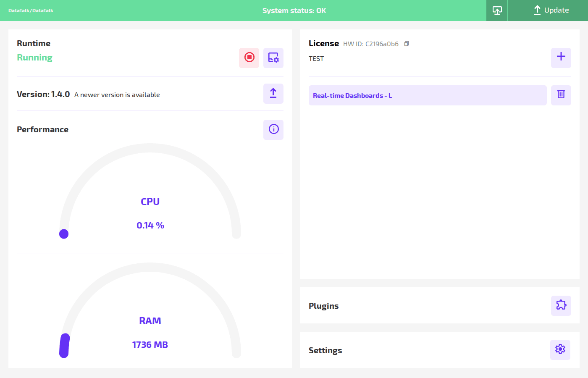
Task: Click the HW ID: C2196a0b6 text
Action: (x=371, y=44)
